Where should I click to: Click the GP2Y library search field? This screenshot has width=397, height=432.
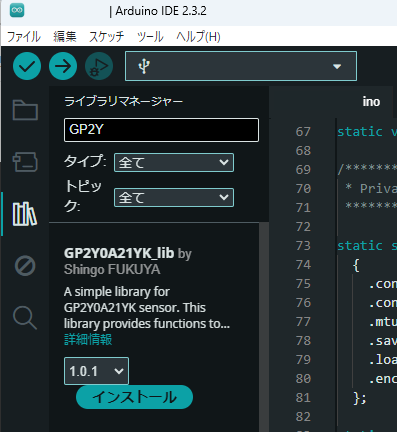tap(161, 130)
